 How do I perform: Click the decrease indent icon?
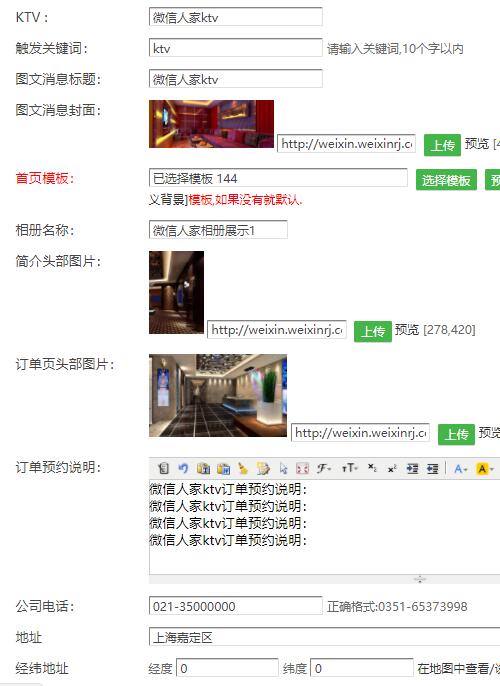tap(433, 469)
